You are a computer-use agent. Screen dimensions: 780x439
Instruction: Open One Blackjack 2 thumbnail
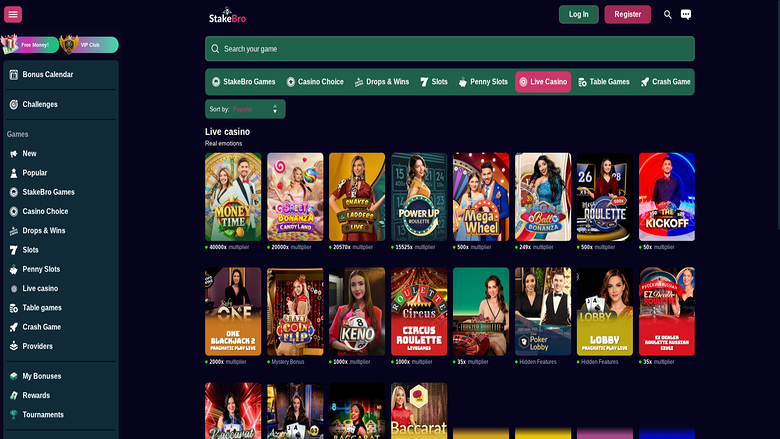pyautogui.click(x=233, y=312)
